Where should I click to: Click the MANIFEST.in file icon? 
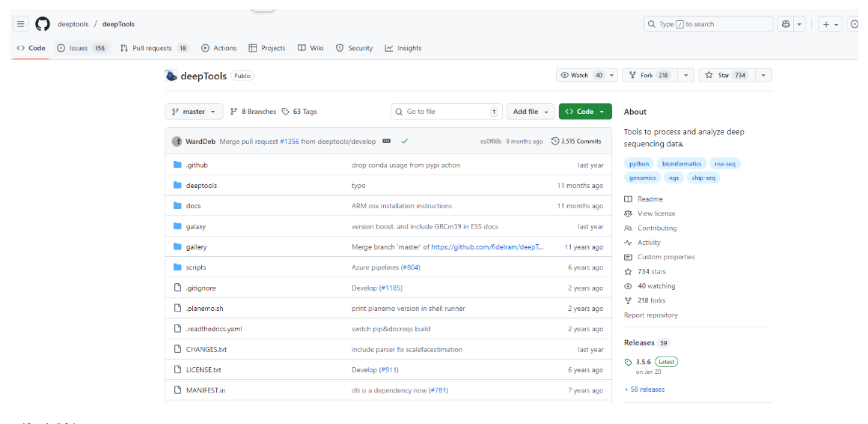click(177, 390)
